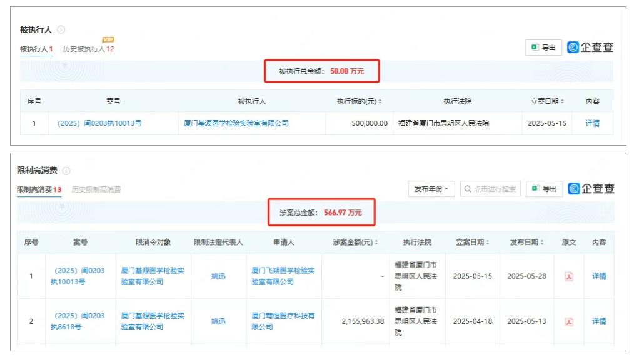Click info icon beside 被执行人 heading
The height and width of the screenshot is (362, 644).
coord(61,29)
